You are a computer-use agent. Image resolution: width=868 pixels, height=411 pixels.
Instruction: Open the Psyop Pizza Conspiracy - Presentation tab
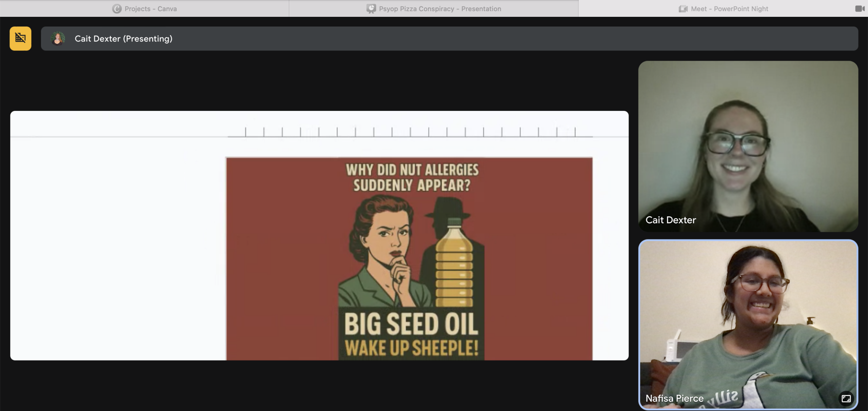440,9
